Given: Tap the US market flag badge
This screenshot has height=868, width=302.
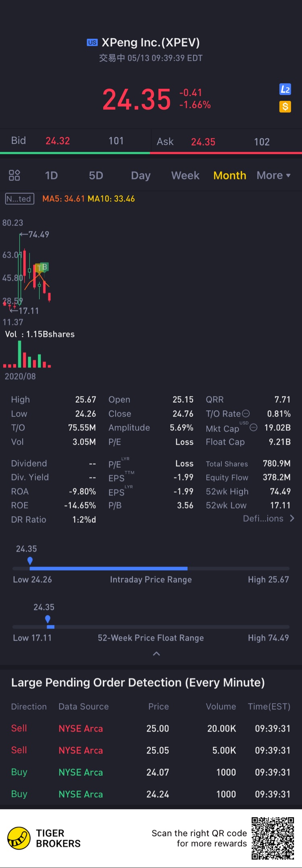Looking at the screenshot, I should [x=92, y=43].
